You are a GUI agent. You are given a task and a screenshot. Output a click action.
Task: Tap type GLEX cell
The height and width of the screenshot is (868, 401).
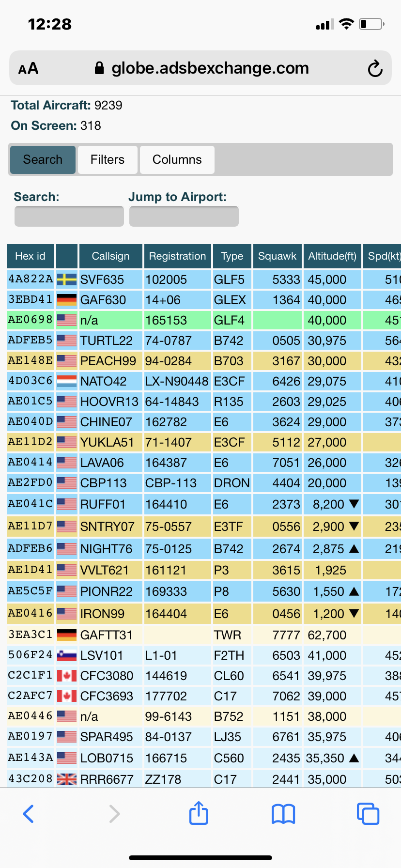click(232, 300)
